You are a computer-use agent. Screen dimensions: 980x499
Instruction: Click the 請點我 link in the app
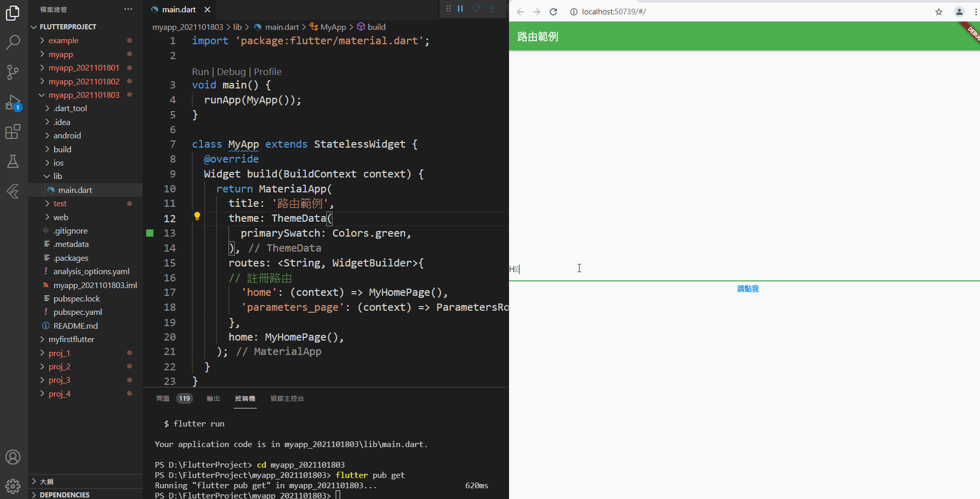(748, 289)
